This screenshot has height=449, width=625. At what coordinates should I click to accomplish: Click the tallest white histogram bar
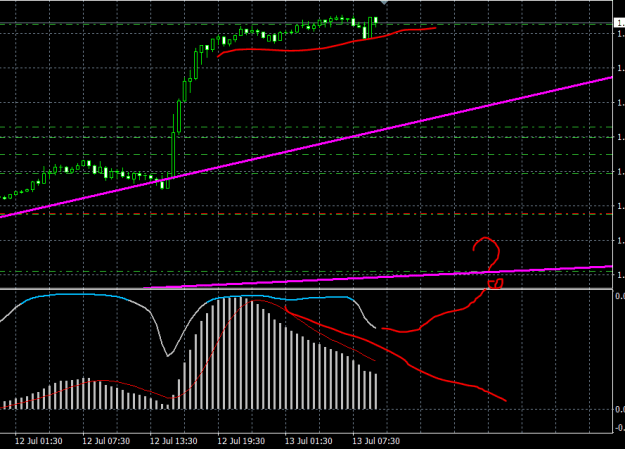pos(241,353)
